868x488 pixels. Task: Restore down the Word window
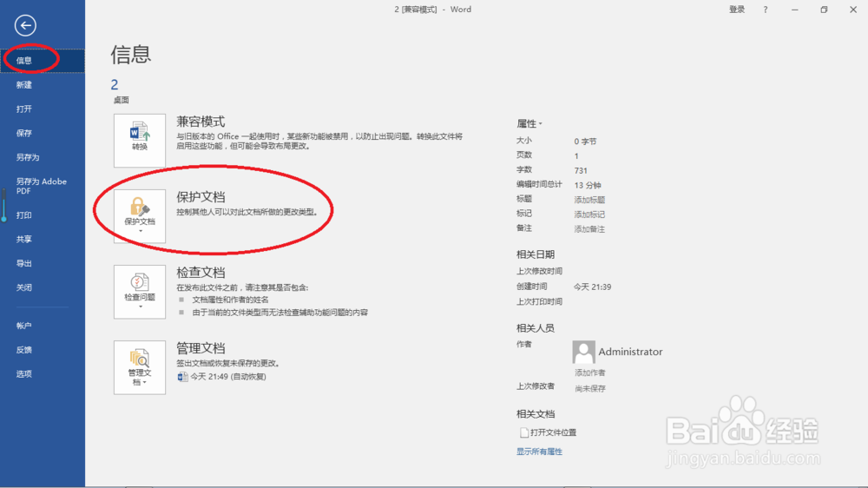824,10
